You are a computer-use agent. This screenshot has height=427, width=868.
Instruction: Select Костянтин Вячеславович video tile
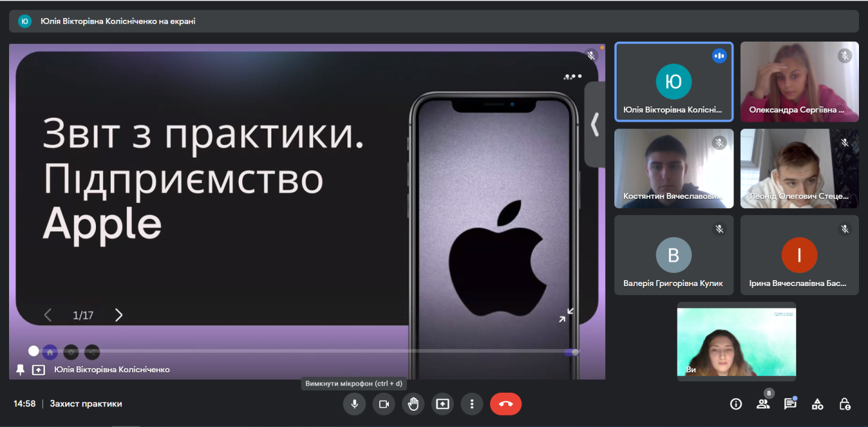(674, 169)
